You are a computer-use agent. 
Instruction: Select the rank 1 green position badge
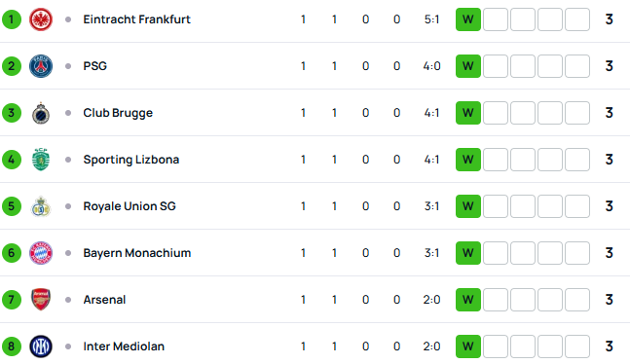[12, 19]
